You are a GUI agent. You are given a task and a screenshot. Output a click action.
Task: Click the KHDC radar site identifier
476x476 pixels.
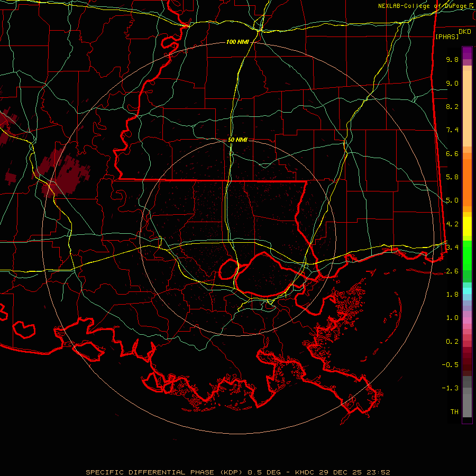pos(305,472)
